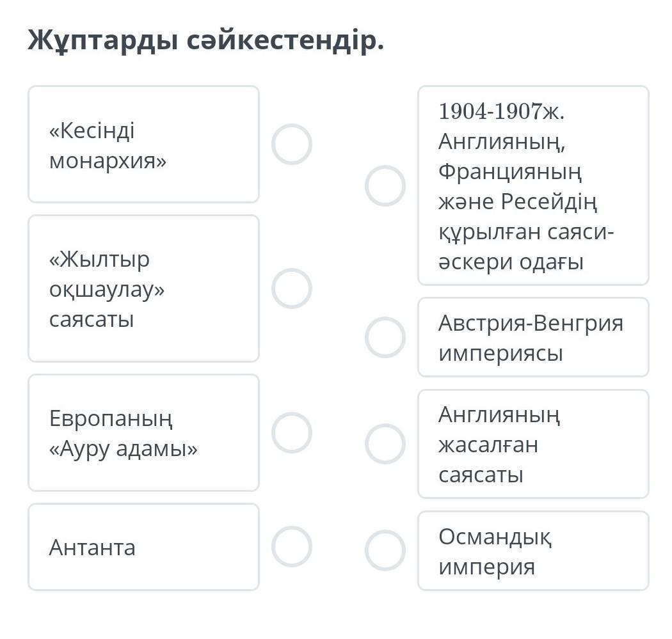Click the 1904-1907ж. date text
Image resolution: width=672 pixels, height=639 pixels.
click(502, 111)
